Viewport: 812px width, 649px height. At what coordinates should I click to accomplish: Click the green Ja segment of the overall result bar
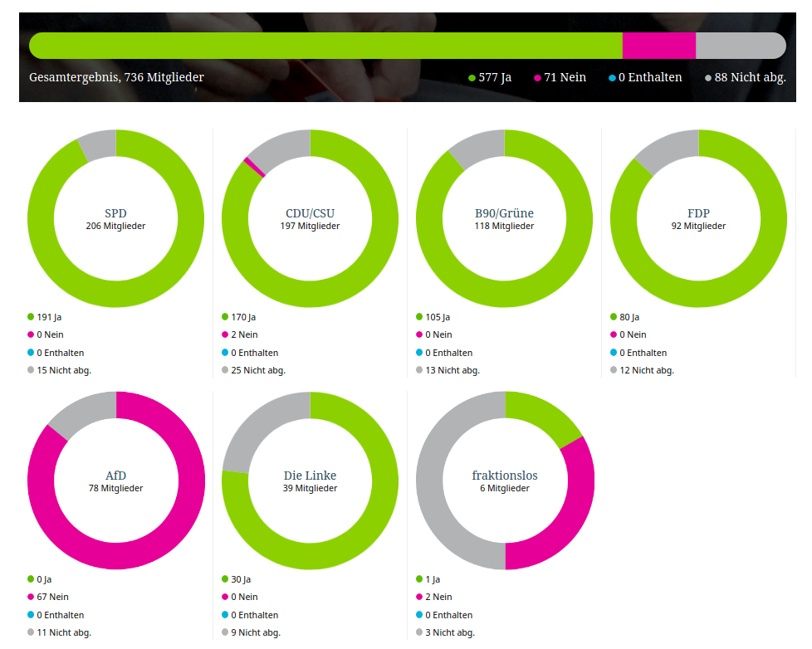pos(325,46)
